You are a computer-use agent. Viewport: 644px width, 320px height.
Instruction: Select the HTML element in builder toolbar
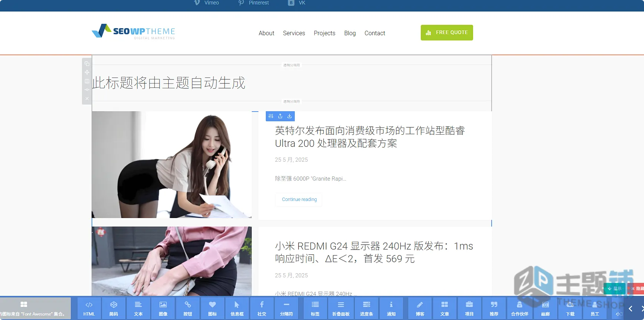[x=89, y=308]
